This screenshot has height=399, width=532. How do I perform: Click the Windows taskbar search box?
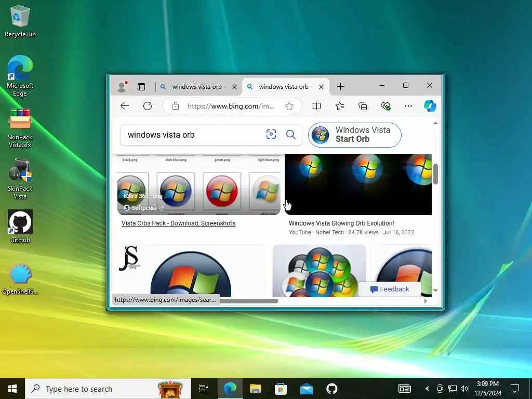click(x=108, y=389)
